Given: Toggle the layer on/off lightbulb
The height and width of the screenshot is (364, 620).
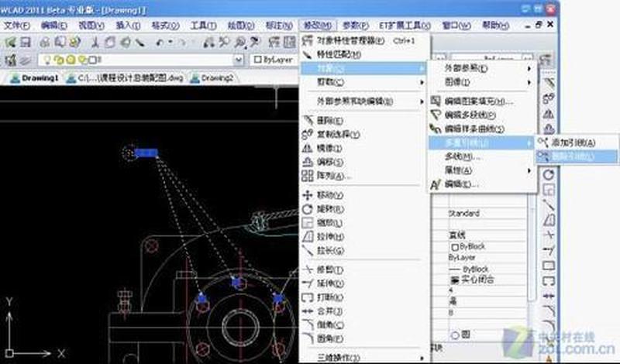Looking at the screenshot, I should (x=48, y=60).
